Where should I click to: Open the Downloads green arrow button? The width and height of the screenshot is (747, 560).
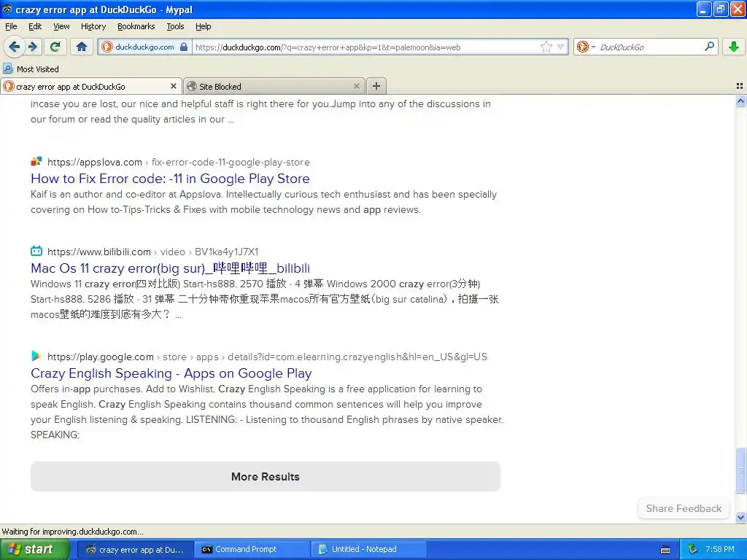[x=734, y=47]
